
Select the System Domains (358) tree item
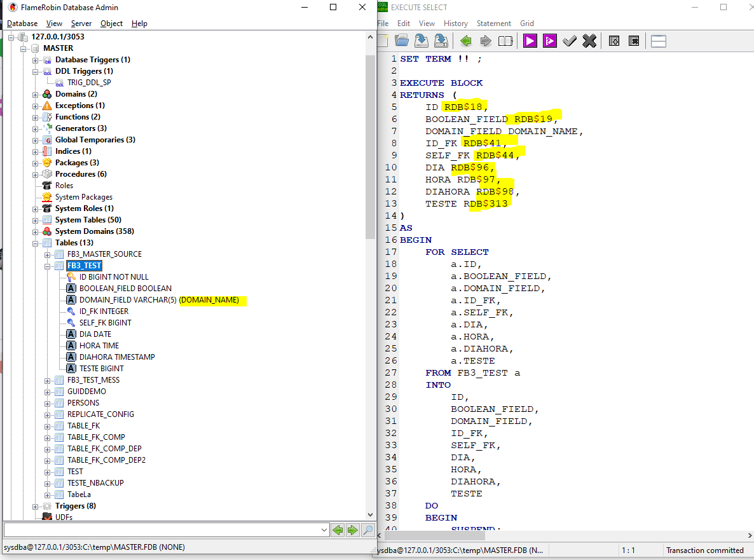(94, 231)
